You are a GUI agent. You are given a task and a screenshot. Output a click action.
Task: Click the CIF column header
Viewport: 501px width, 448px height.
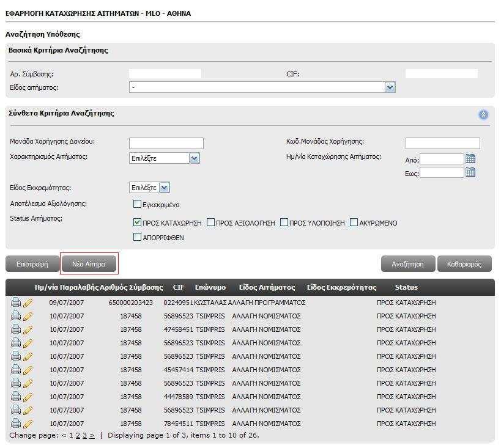pos(178,287)
